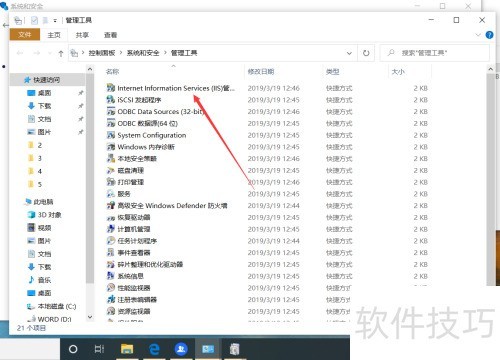Viewport: 500px width, 360px height.
Task: Select 快速访问 in the navigation pane
Action: [x=46, y=80]
